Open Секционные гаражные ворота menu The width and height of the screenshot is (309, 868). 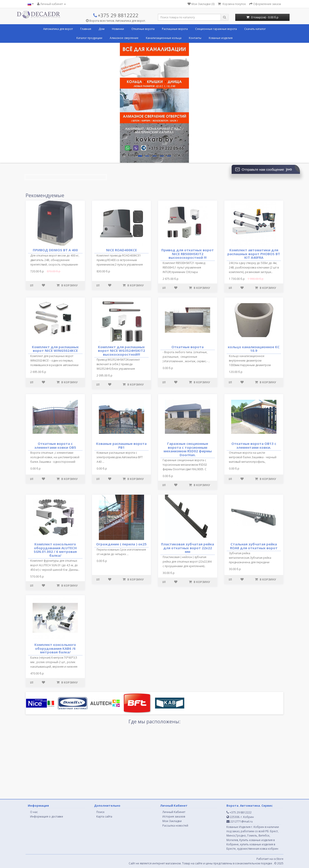[216, 29]
